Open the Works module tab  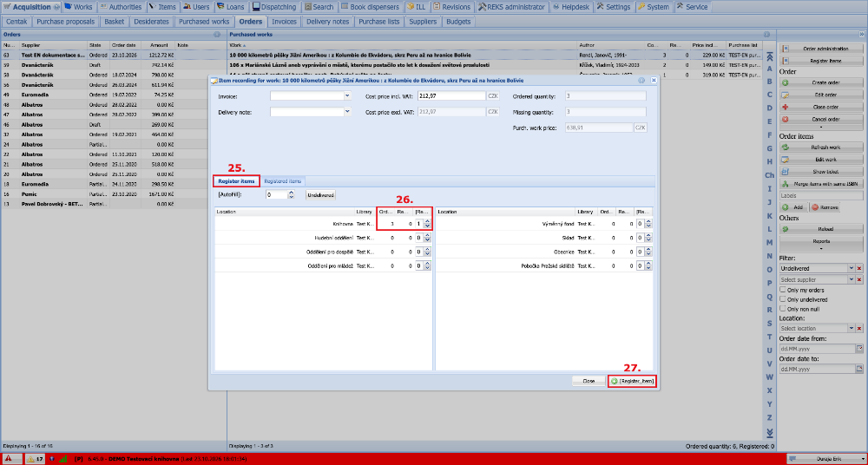tap(78, 7)
